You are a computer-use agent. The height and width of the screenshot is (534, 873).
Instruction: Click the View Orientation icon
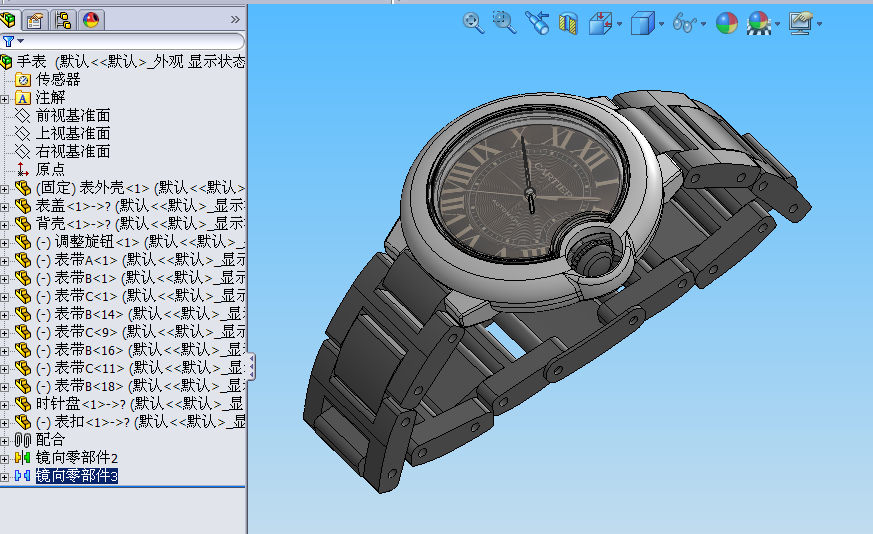click(x=600, y=24)
